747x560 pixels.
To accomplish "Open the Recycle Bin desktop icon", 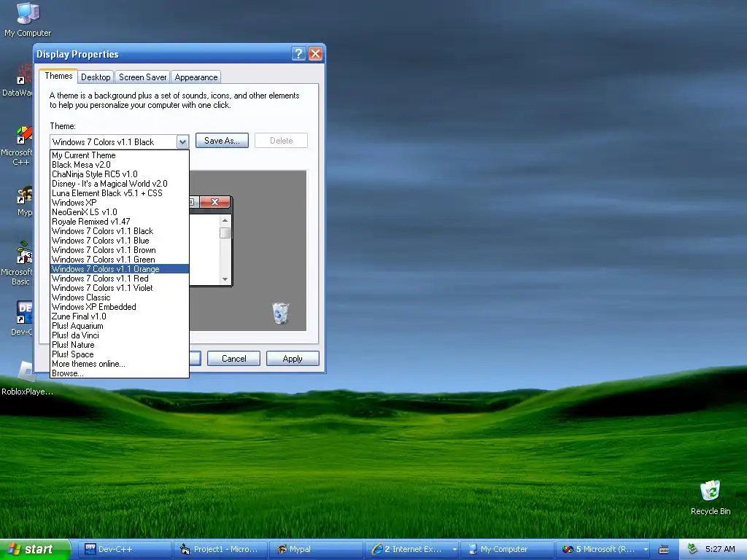I will tap(711, 497).
